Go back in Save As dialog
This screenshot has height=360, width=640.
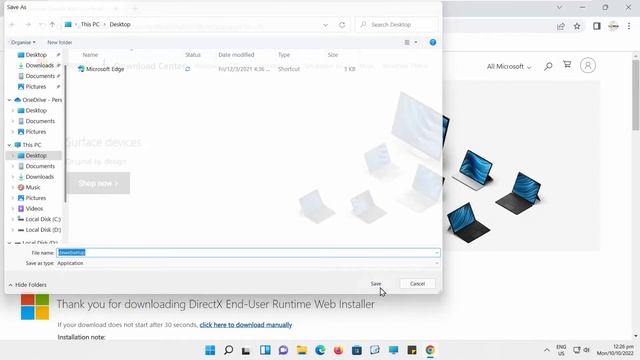pos(12,24)
